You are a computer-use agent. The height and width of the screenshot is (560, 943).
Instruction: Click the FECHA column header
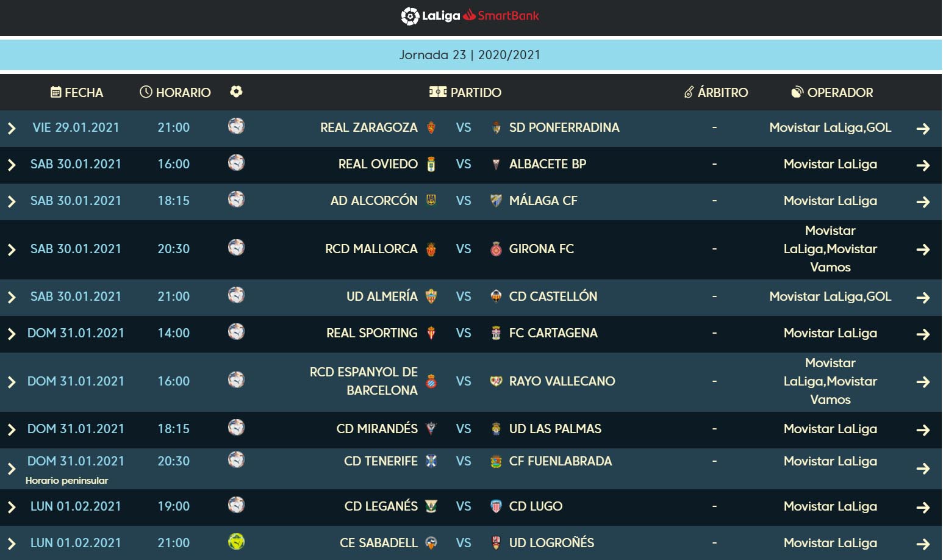pyautogui.click(x=77, y=92)
